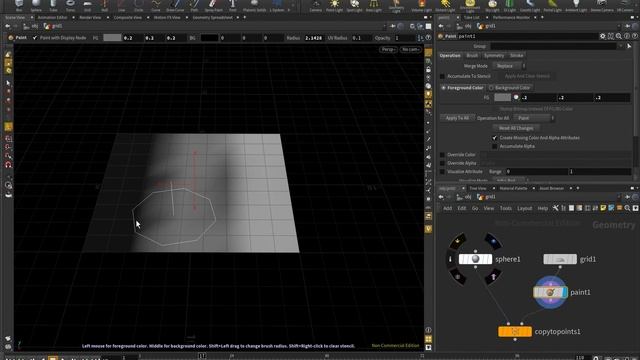This screenshot has height=360, width=640.
Task: Open the FG color wheel picker
Action: tap(516, 97)
